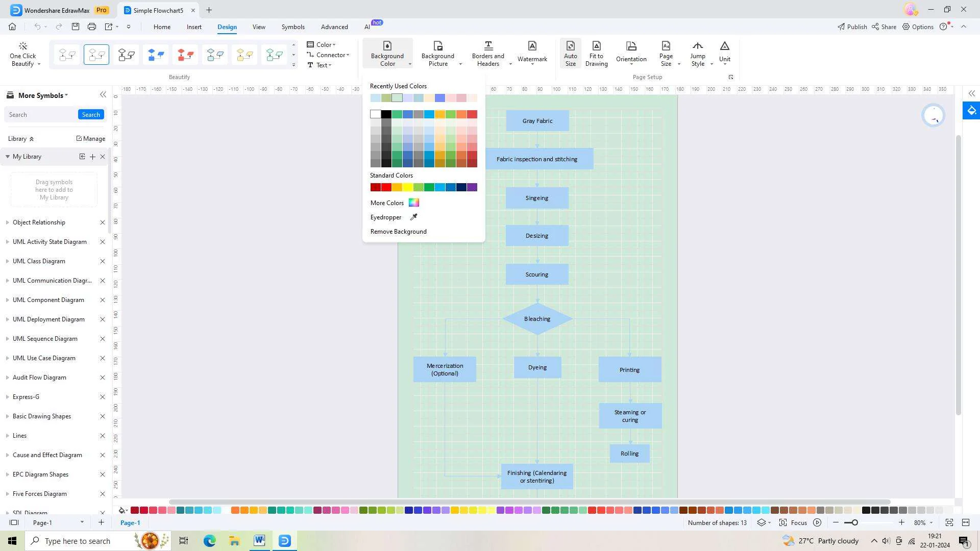
Task: Click the Design ribbon tab
Action: tap(227, 27)
